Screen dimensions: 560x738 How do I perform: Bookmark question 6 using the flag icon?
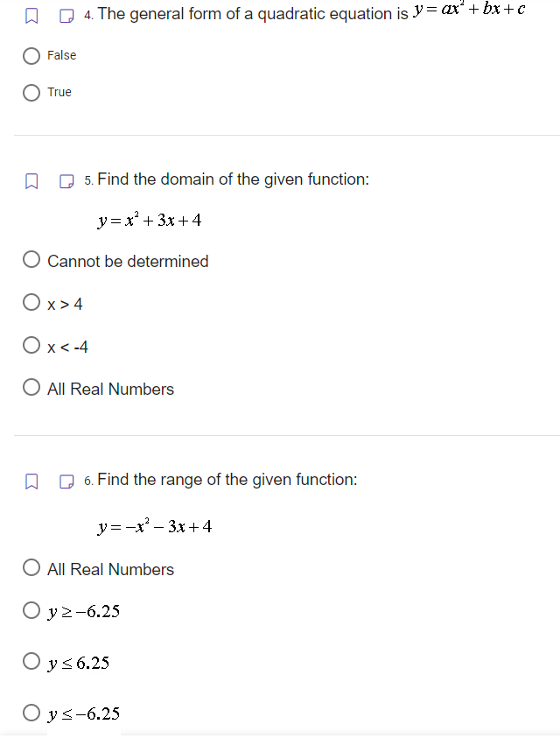coord(31,480)
